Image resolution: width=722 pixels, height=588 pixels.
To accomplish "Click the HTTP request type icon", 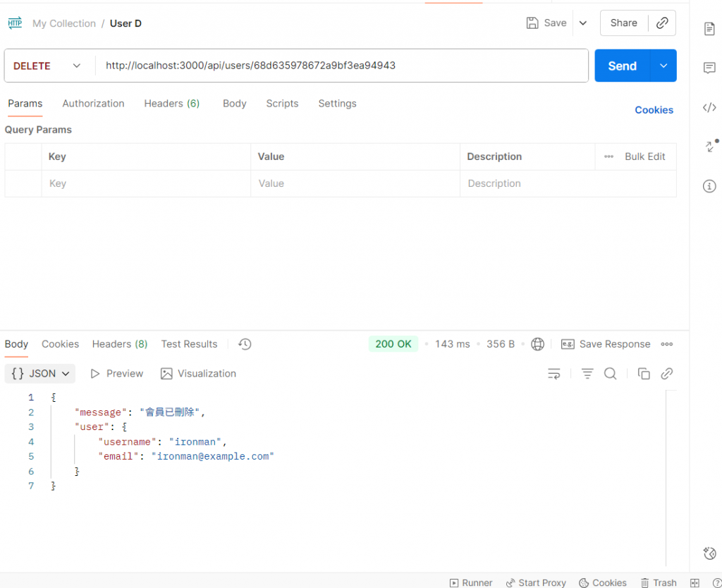I will tap(15, 23).
